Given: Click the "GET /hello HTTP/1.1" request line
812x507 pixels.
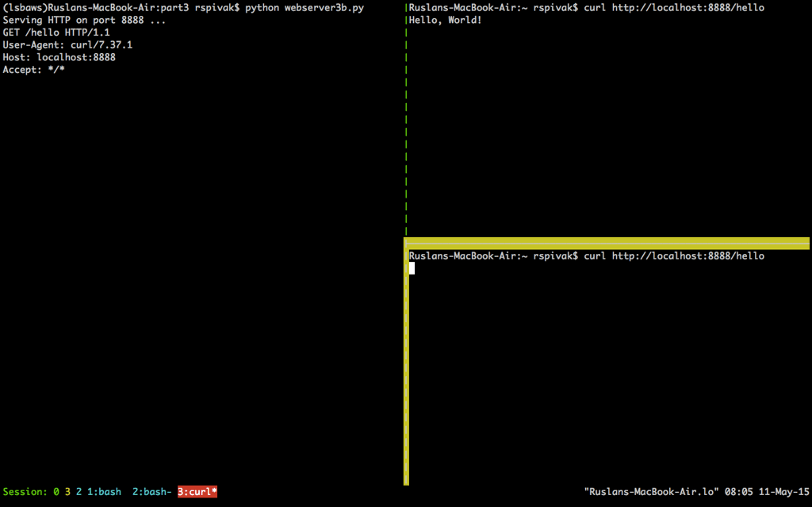Looking at the screenshot, I should click(56, 33).
